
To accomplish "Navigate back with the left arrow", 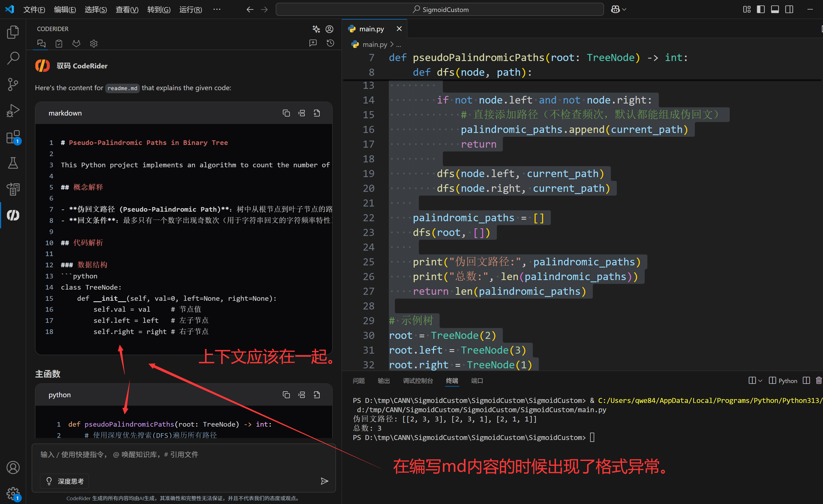I will click(250, 9).
